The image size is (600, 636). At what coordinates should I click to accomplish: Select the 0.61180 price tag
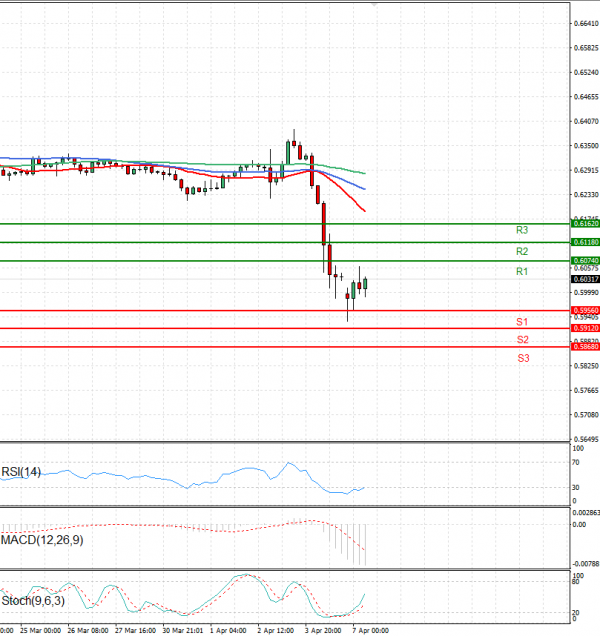click(x=585, y=242)
